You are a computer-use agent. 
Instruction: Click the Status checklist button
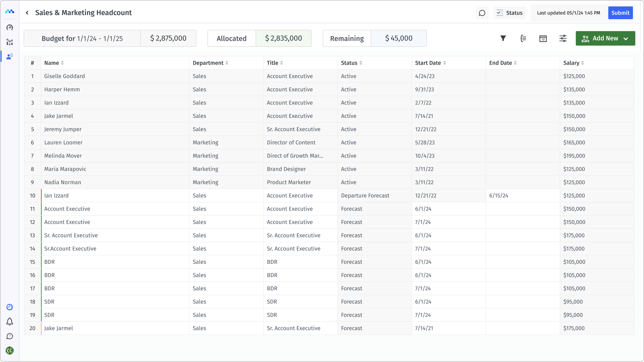510,13
